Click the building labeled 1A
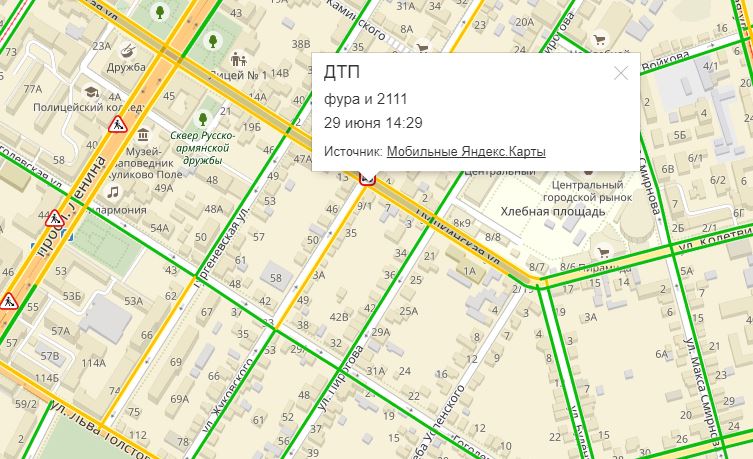Viewport: 753px width, 459px height. point(468,271)
